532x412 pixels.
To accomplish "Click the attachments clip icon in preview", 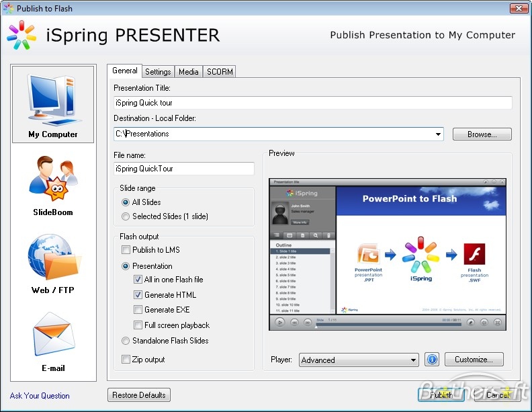I will click(x=328, y=235).
